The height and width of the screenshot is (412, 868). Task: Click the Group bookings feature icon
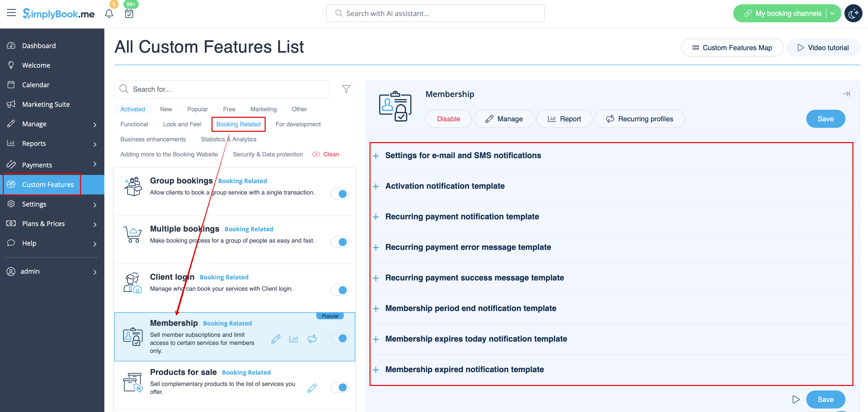[x=133, y=186]
